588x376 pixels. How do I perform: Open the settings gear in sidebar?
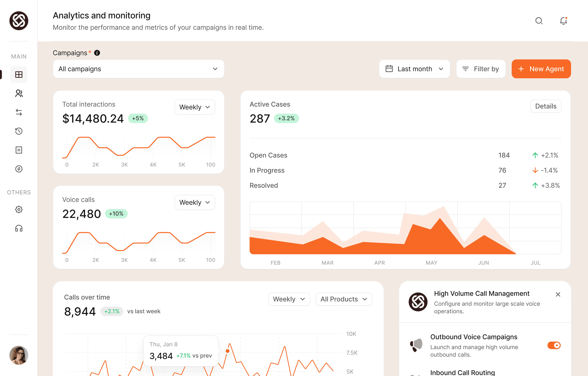pos(19,209)
